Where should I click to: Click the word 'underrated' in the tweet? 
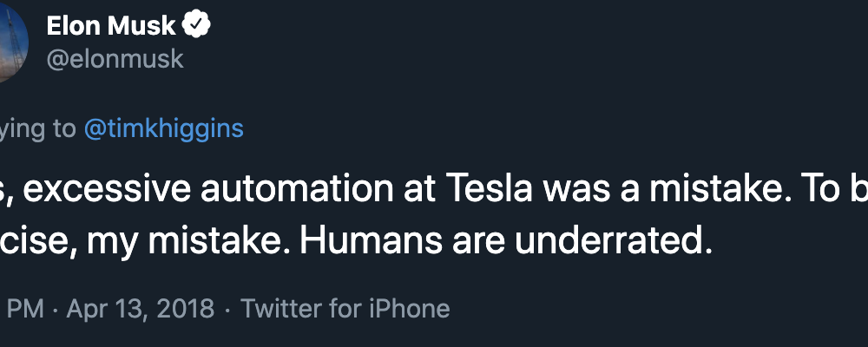pyautogui.click(x=609, y=241)
